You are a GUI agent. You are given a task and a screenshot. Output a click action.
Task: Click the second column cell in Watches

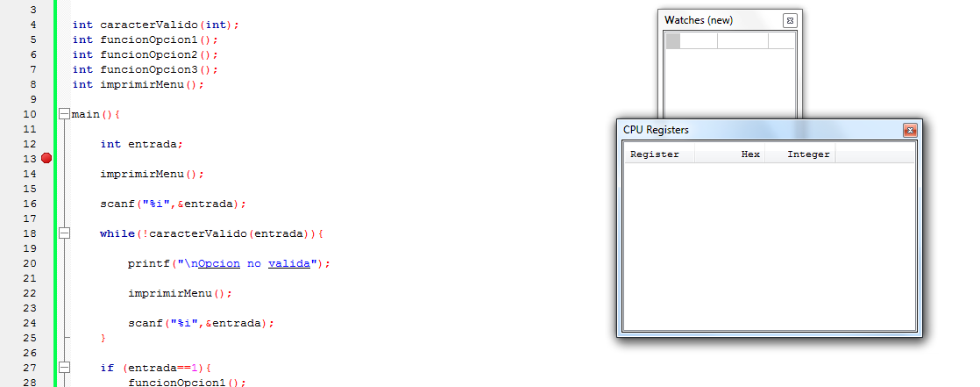pos(742,40)
